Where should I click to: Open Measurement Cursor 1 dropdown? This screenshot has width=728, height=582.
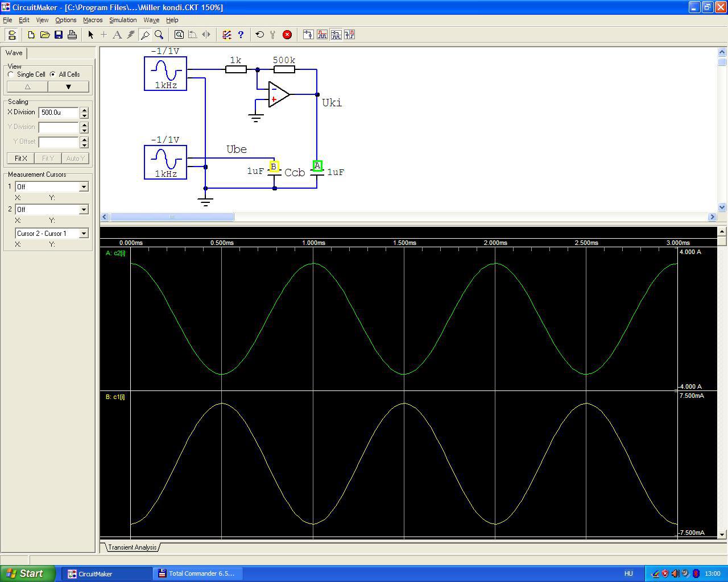click(84, 187)
